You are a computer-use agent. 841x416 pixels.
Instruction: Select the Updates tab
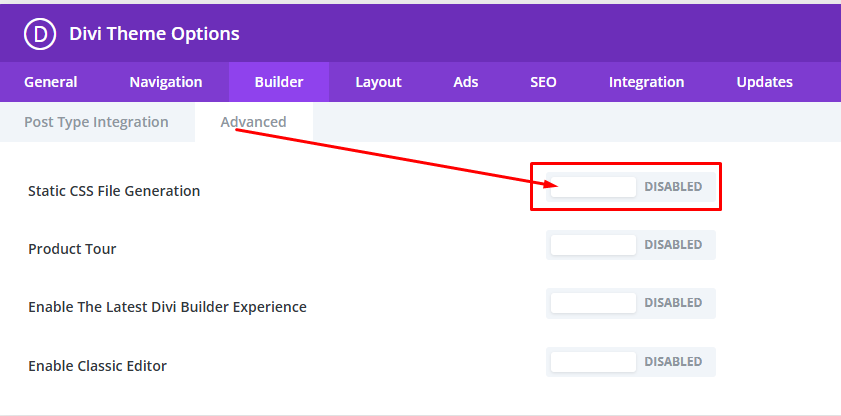(x=764, y=82)
